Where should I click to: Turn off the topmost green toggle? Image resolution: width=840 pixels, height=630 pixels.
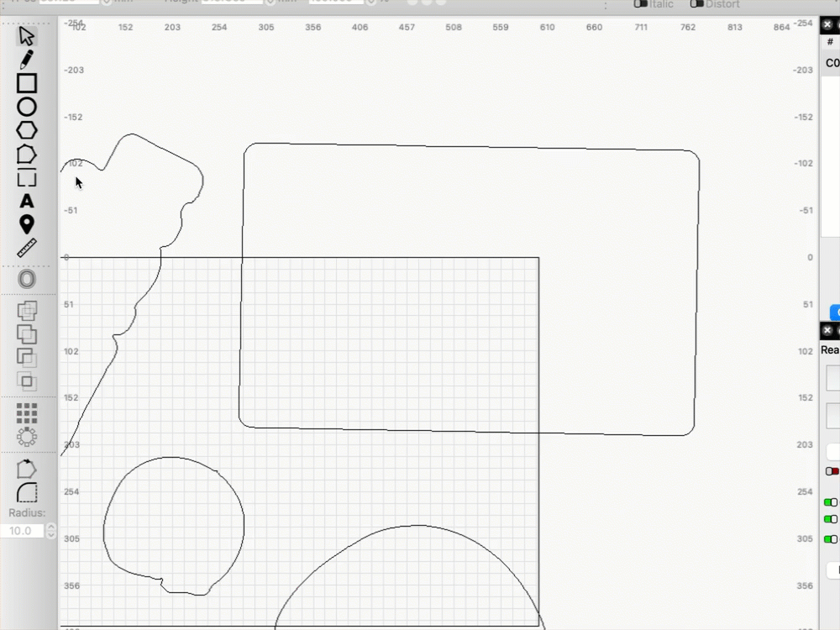click(x=831, y=502)
